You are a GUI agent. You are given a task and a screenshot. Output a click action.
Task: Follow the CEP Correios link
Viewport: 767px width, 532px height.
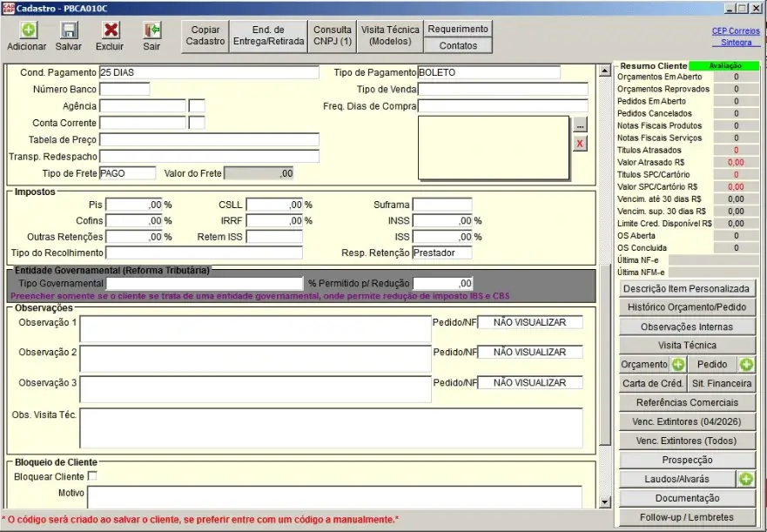pos(736,30)
